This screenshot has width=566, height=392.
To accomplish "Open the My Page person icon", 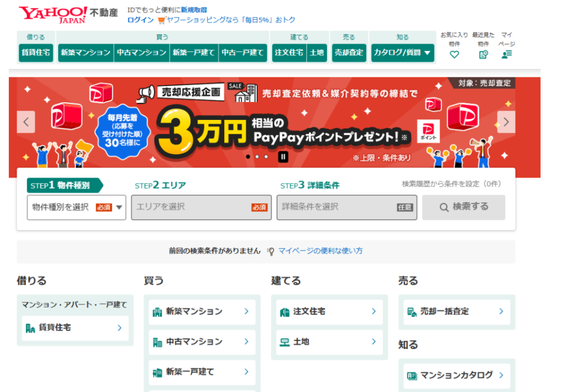I will [507, 55].
